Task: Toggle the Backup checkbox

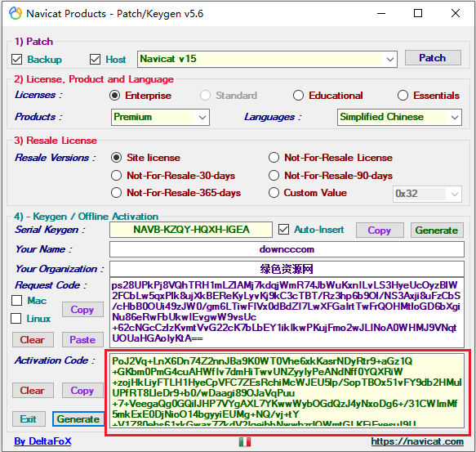Action: pos(16,60)
